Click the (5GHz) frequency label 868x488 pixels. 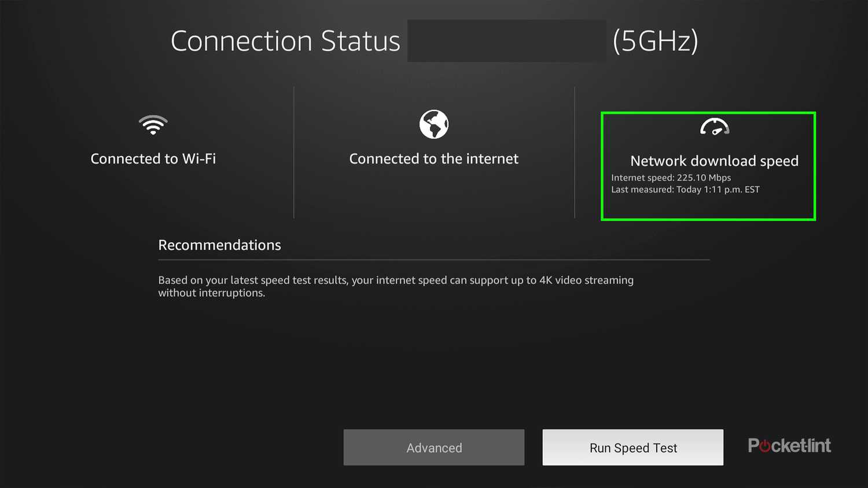click(x=654, y=40)
